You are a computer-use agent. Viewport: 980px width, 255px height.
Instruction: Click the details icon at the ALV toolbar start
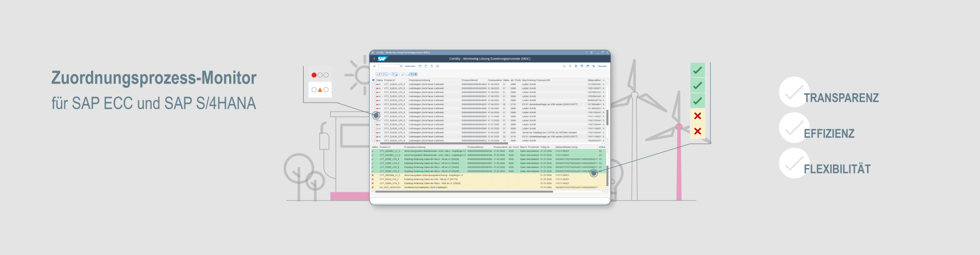click(x=378, y=74)
